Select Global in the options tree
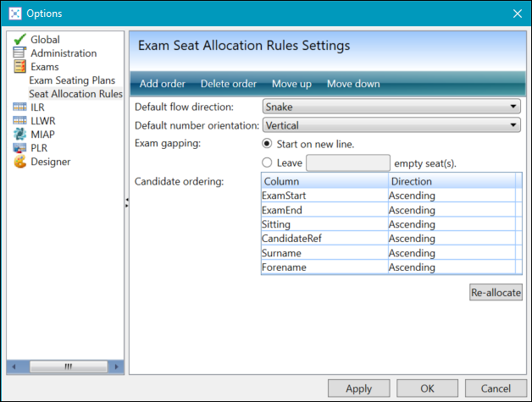 tap(45, 40)
